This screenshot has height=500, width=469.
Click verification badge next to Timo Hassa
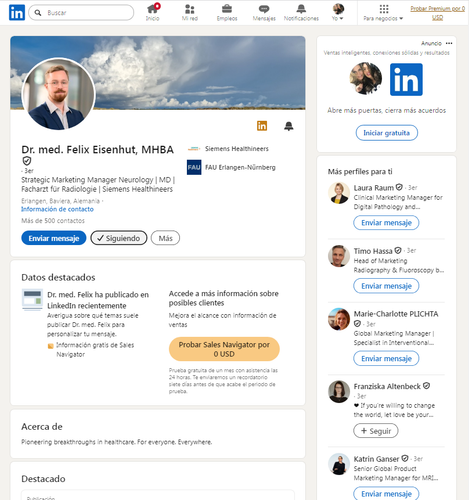pos(398,250)
